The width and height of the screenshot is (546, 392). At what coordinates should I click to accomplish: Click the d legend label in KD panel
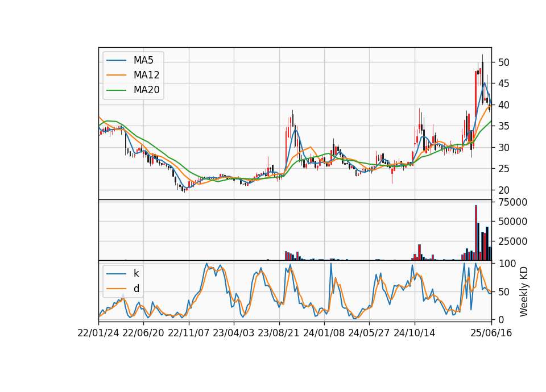[x=136, y=289]
